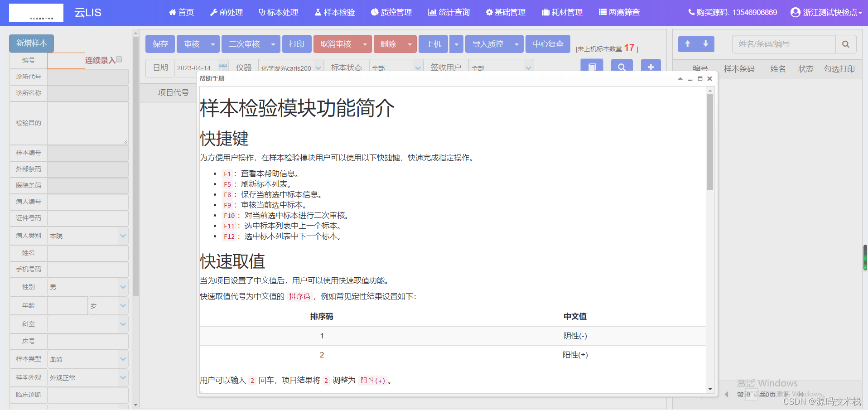
Task: Open 首页 from the top navigation
Action: tap(181, 12)
